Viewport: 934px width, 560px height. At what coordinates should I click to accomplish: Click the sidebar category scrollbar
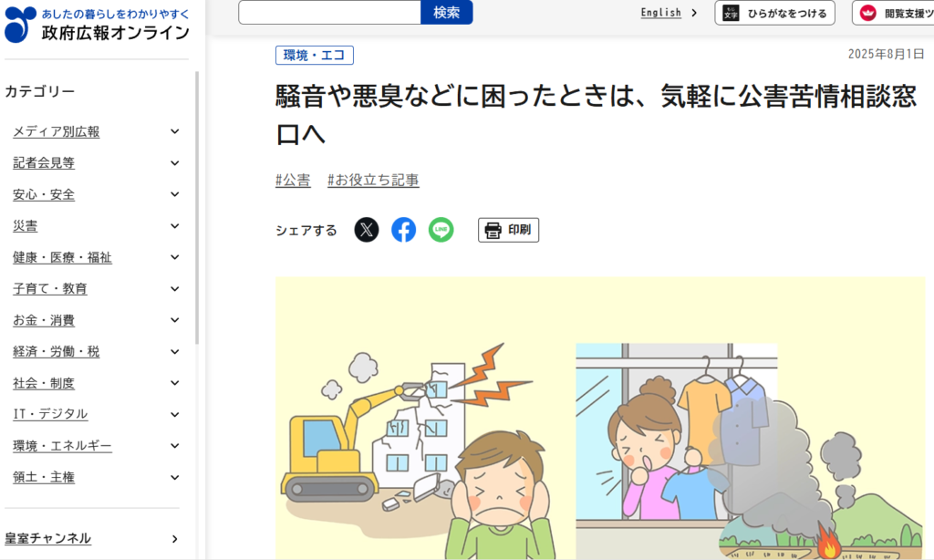pyautogui.click(x=197, y=208)
